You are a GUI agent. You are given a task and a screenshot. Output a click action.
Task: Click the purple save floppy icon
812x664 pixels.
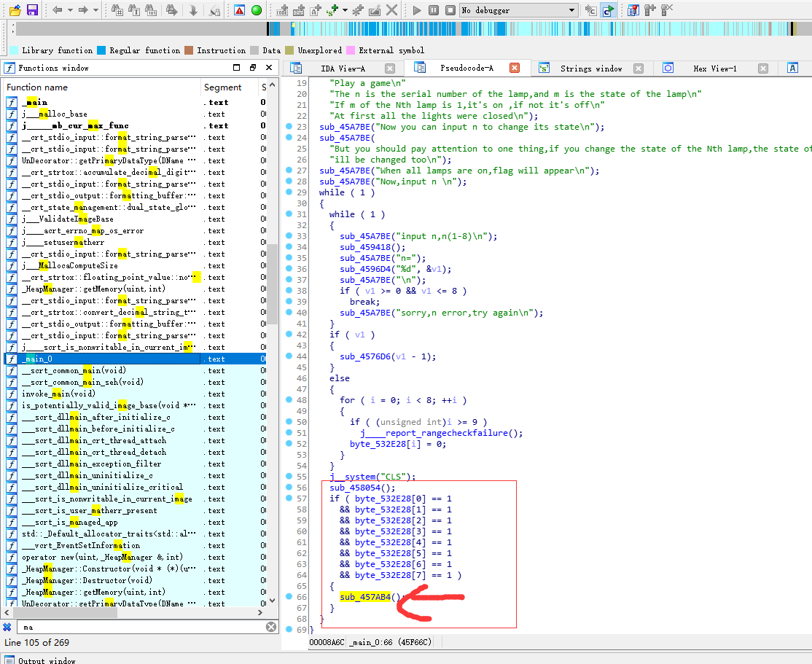(x=32, y=10)
